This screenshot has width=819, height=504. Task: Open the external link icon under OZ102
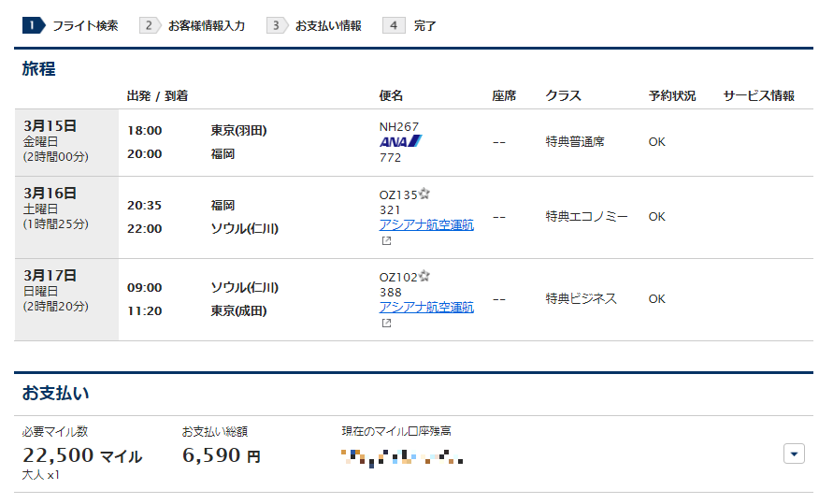point(385,324)
